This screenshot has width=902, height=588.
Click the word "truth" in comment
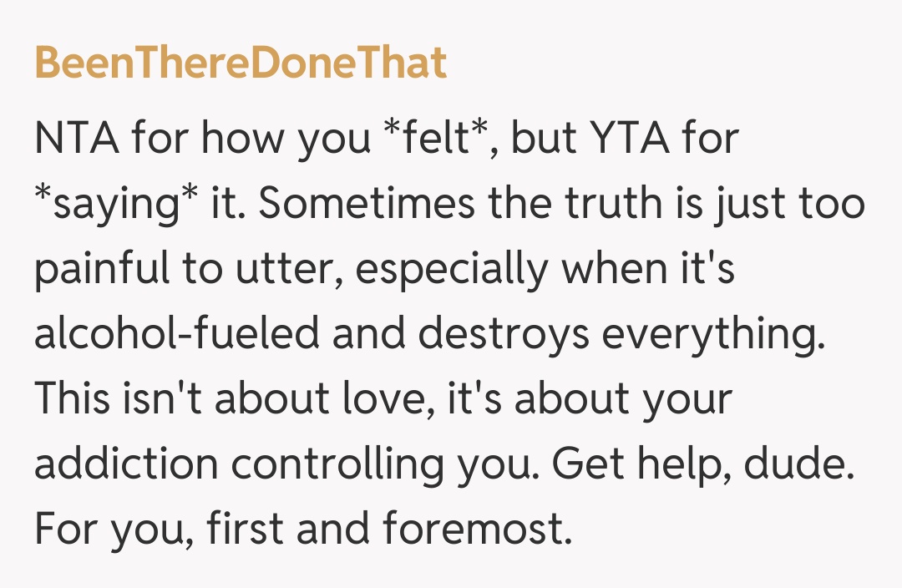580,205
